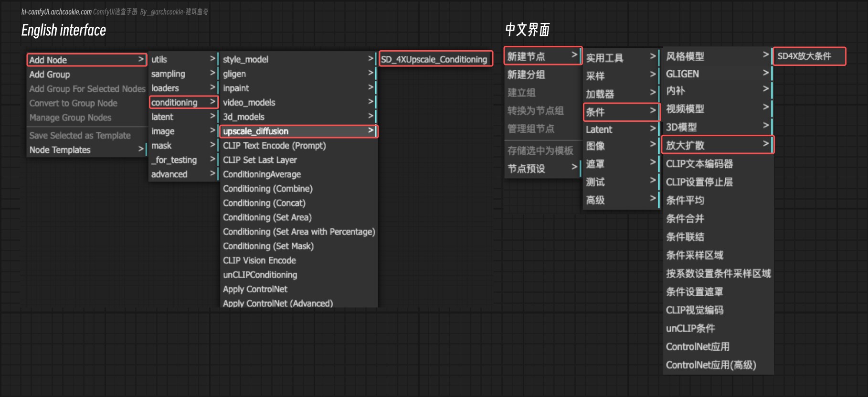This screenshot has height=397, width=868.
Task: Click Save Selected as Template
Action: [x=86, y=136]
